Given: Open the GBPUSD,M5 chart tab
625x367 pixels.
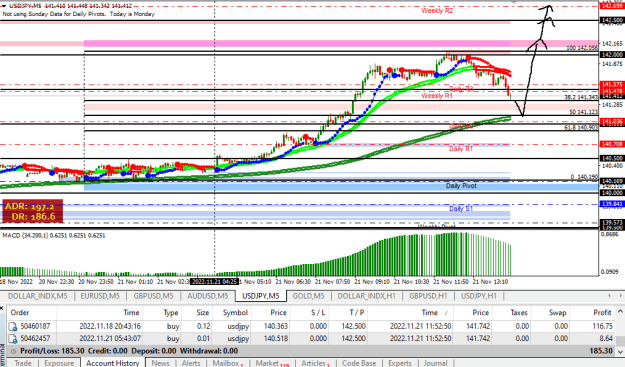Looking at the screenshot, I should (153, 296).
